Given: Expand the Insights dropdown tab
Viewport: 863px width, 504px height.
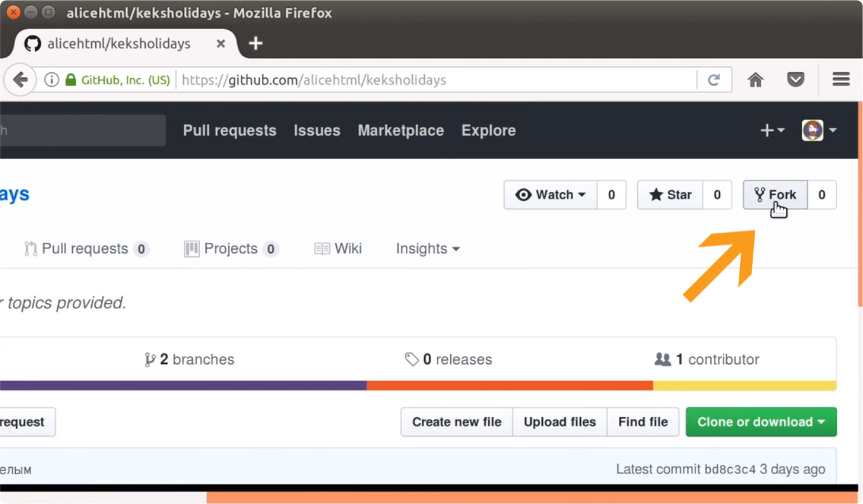Looking at the screenshot, I should 427,249.
